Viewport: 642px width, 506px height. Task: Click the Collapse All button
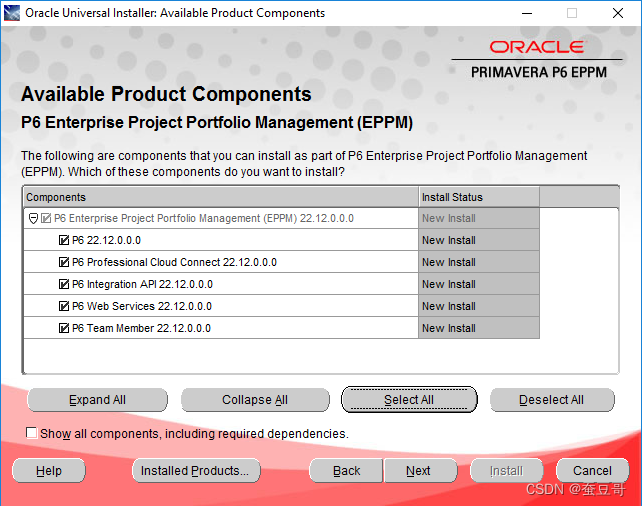255,400
